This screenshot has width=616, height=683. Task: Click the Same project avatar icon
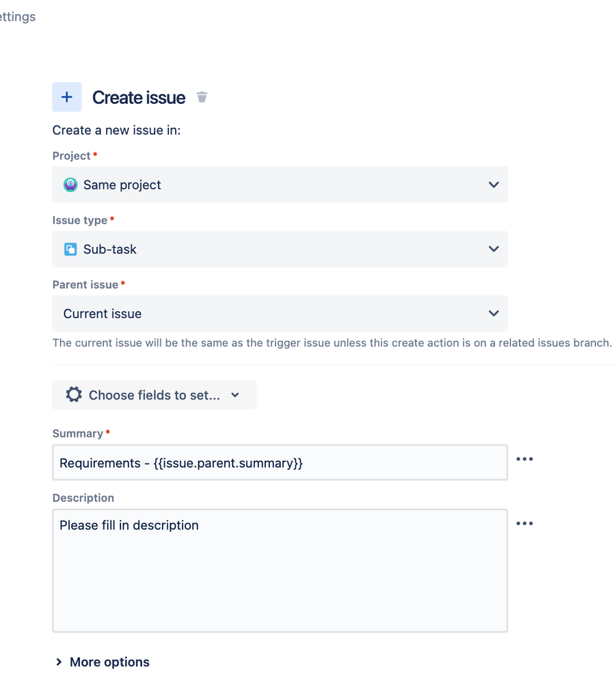pyautogui.click(x=70, y=185)
